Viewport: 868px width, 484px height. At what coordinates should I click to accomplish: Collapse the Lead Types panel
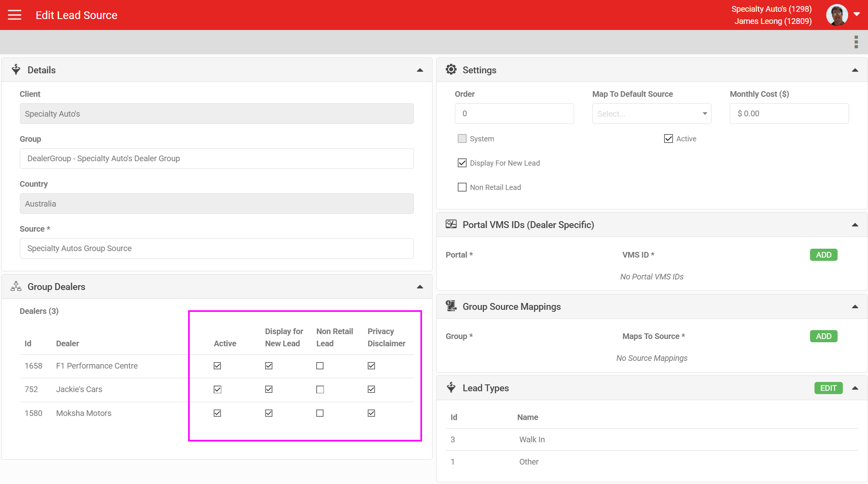pyautogui.click(x=855, y=388)
